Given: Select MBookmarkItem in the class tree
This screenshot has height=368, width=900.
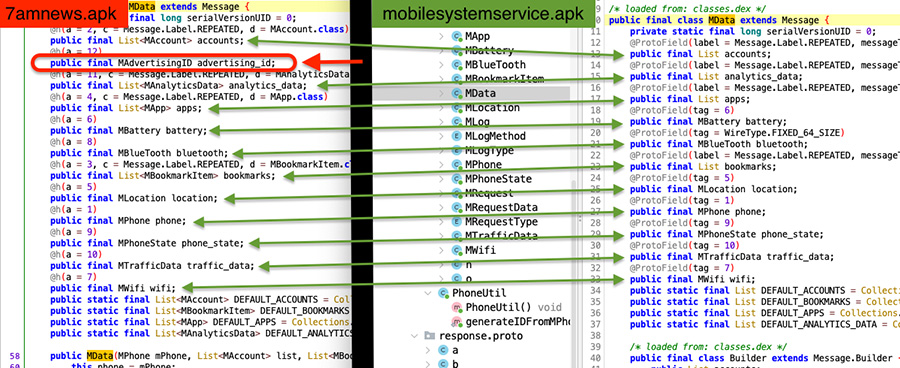Looking at the screenshot, I should 505,79.
